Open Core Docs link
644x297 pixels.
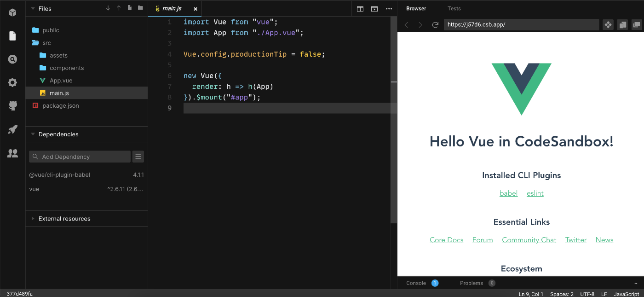pyautogui.click(x=446, y=240)
